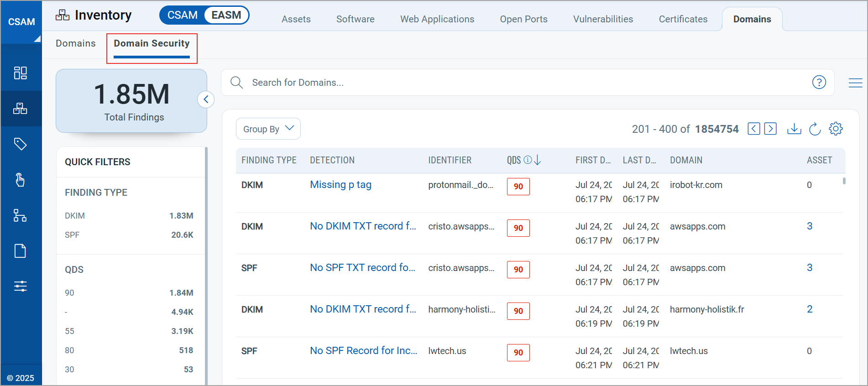
Task: Sort by QDS descending arrow
Action: point(538,160)
